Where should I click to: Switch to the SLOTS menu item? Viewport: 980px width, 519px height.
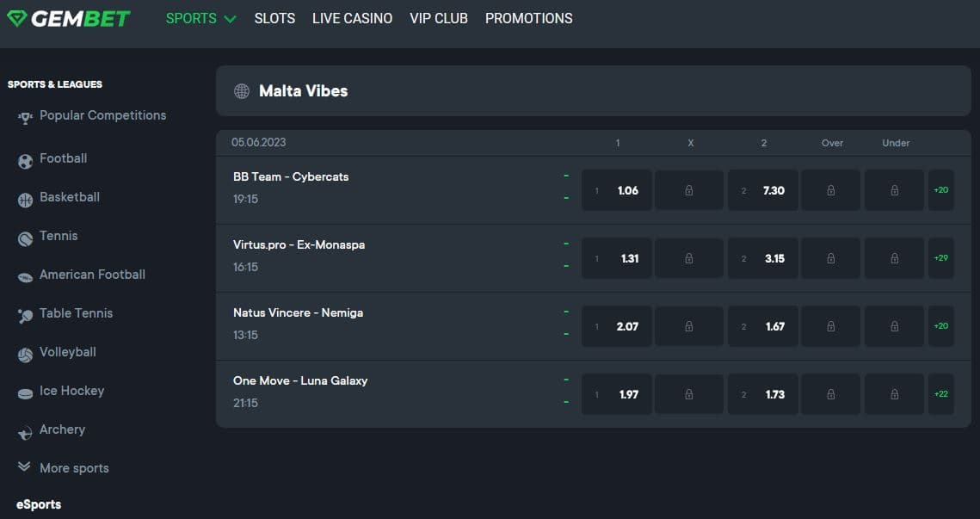[x=274, y=18]
